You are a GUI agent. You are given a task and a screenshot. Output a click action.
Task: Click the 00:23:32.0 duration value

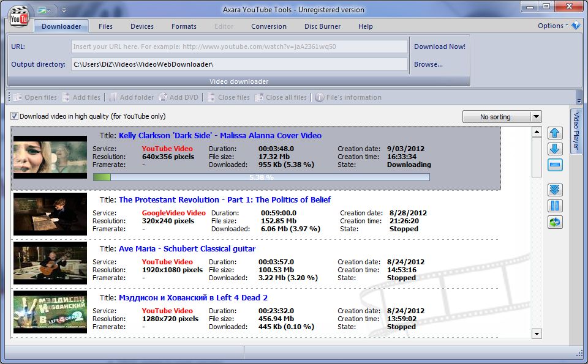coord(276,311)
